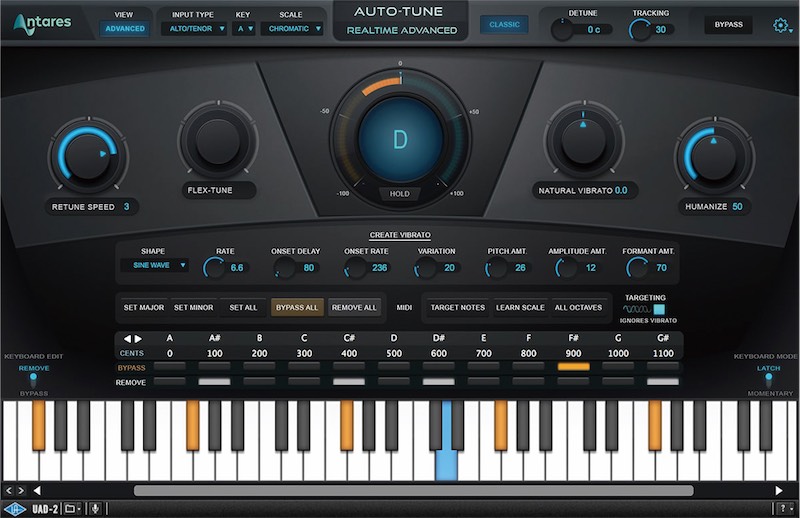Click the Variation knob
This screenshot has height=518, width=800.
pyautogui.click(x=425, y=267)
